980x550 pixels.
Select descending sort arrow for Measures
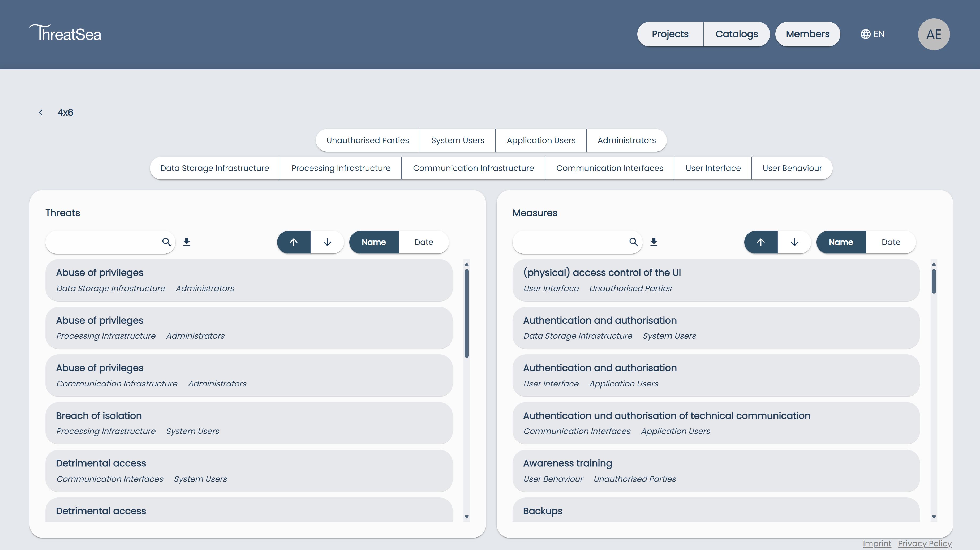click(x=794, y=242)
